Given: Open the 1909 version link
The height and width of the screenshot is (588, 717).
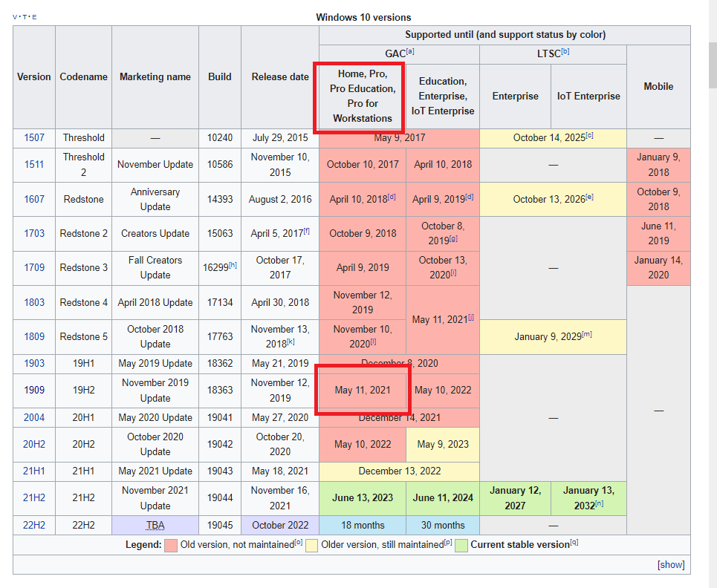Looking at the screenshot, I should pos(34,391).
